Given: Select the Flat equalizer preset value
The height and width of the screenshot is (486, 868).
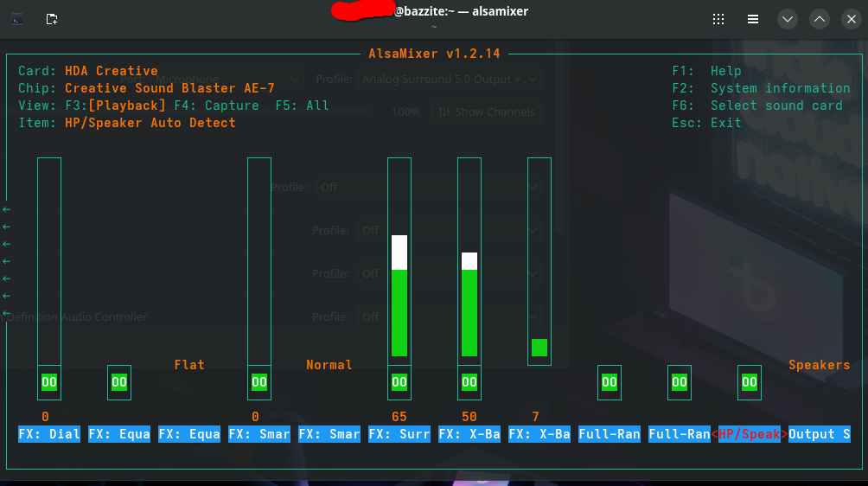Looking at the screenshot, I should pyautogui.click(x=189, y=365).
